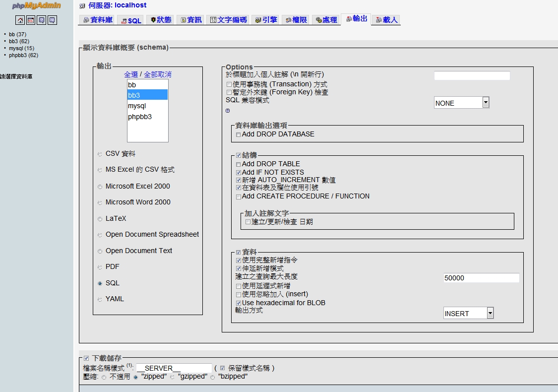Viewport: 558px width, 392px height.
Task: Click the fourth sidebar help icon
Action: pos(52,20)
